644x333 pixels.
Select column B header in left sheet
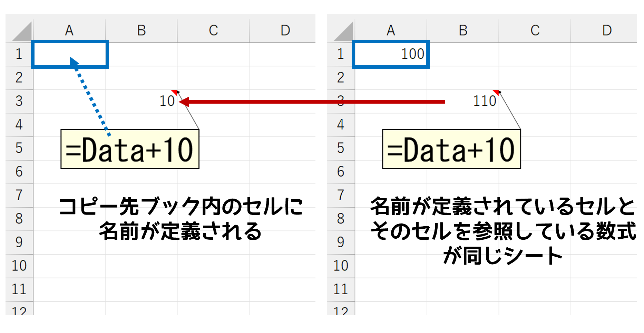coord(141,31)
